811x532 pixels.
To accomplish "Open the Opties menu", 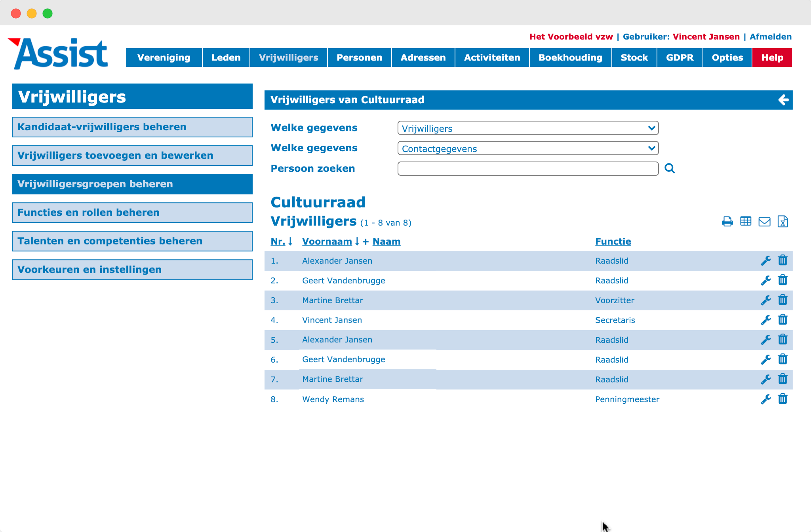I will pos(727,57).
